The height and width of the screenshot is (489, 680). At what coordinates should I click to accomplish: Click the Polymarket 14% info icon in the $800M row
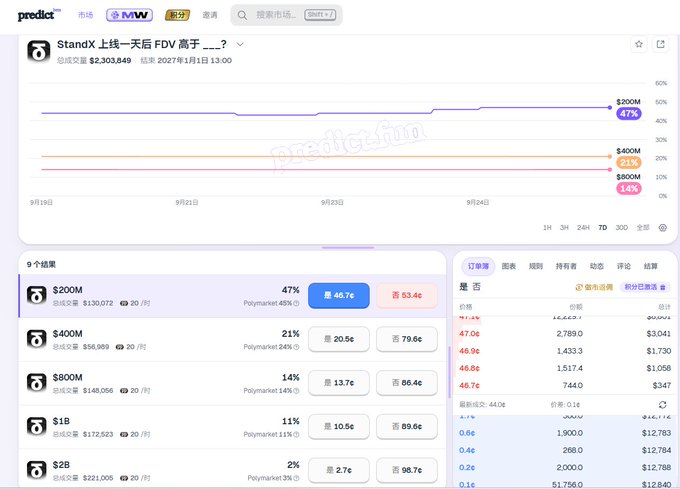coord(297,391)
